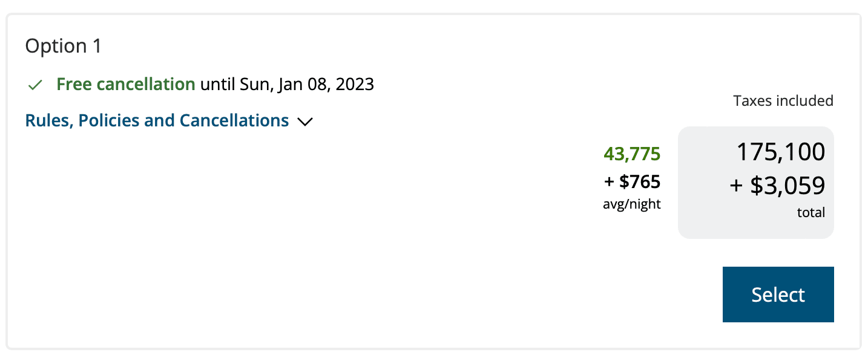Image resolution: width=868 pixels, height=358 pixels.
Task: Click the Select button for Option 1
Action: 778,295
